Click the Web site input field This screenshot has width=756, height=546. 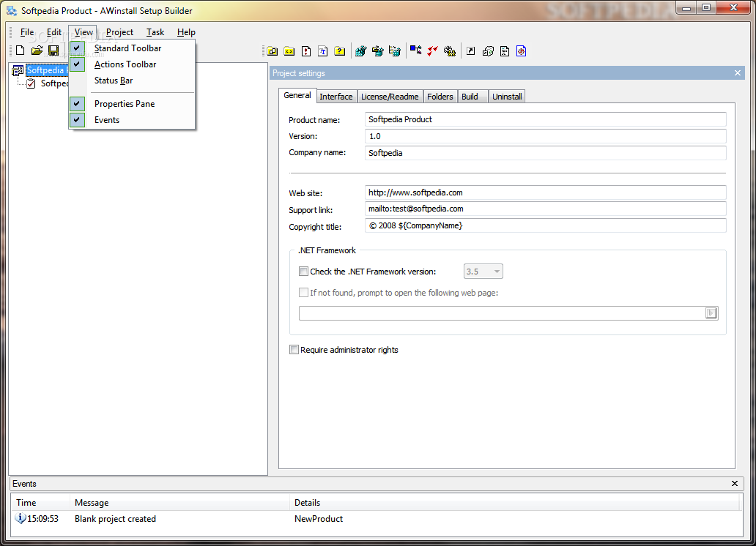pos(545,192)
